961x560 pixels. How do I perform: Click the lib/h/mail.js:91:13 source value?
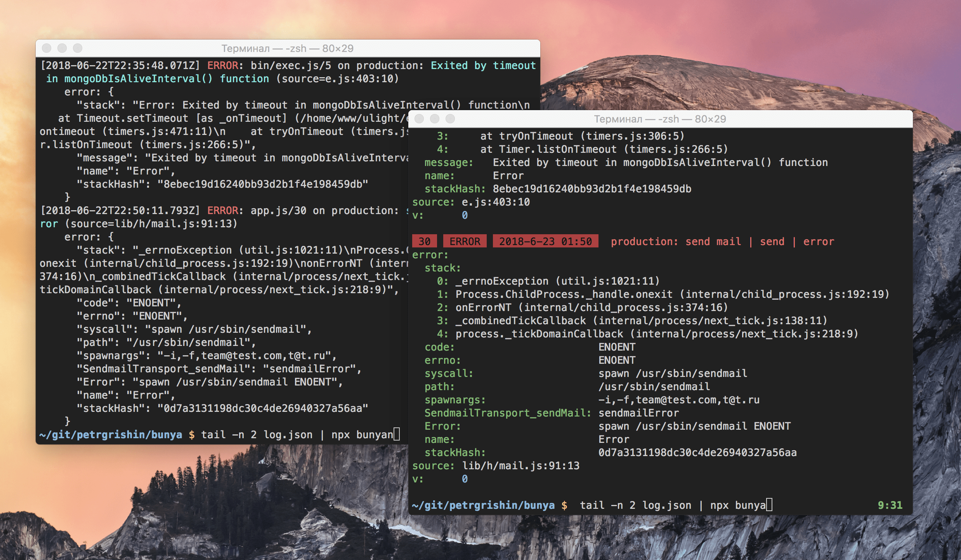(520, 465)
